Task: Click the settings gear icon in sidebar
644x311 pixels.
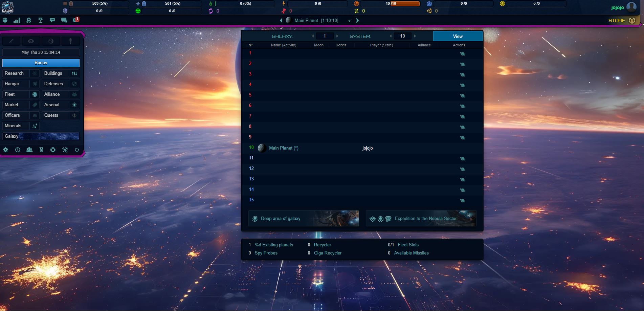Action: (x=6, y=150)
